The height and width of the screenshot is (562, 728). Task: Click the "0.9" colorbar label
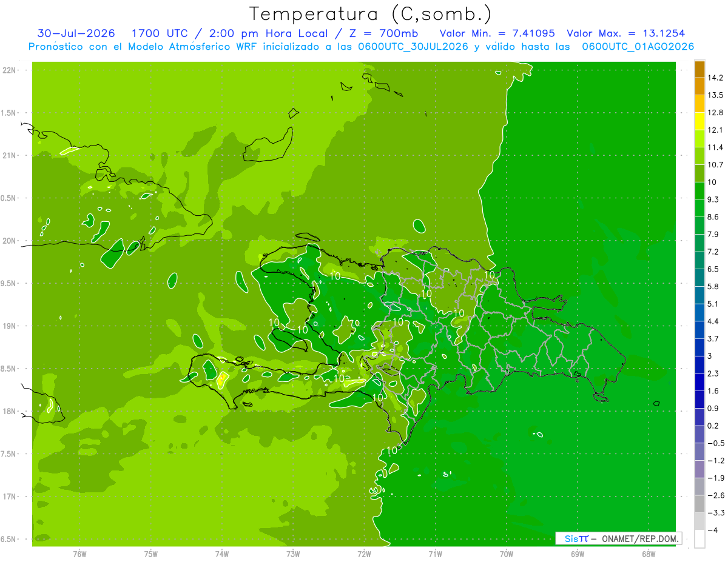pyautogui.click(x=713, y=408)
